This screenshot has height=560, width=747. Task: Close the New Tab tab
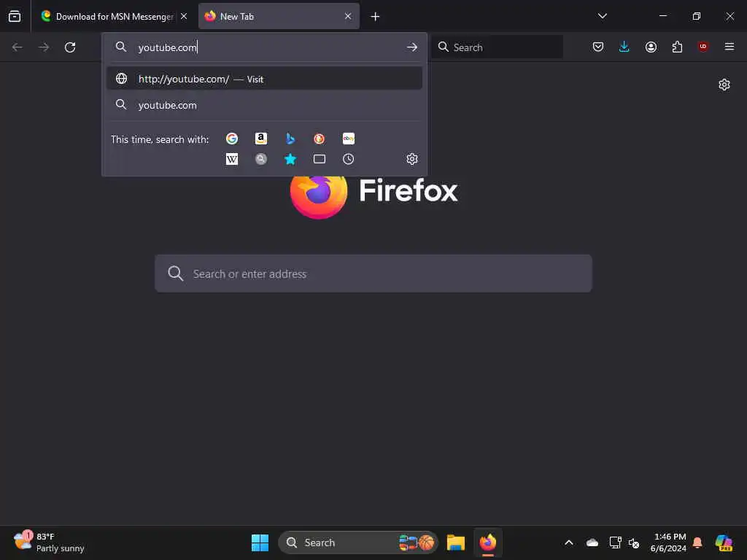[x=348, y=16]
